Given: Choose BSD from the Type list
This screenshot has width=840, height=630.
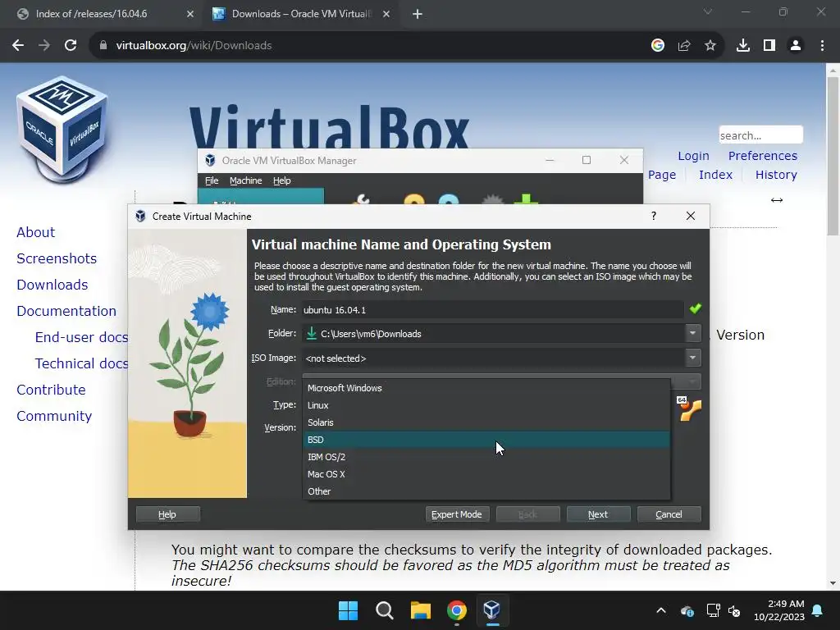Looking at the screenshot, I should (x=486, y=440).
